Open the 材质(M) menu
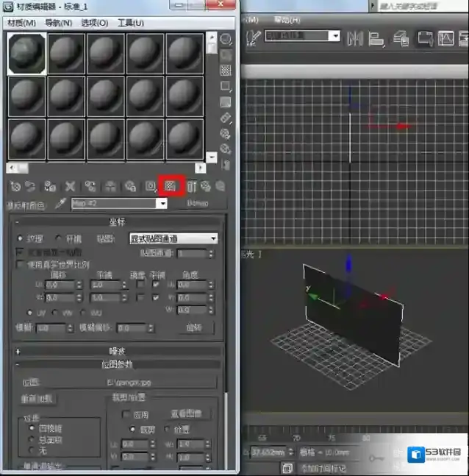 (21, 23)
